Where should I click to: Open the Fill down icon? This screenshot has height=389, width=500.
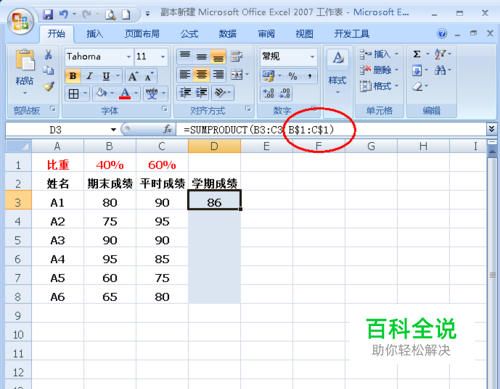[x=417, y=70]
